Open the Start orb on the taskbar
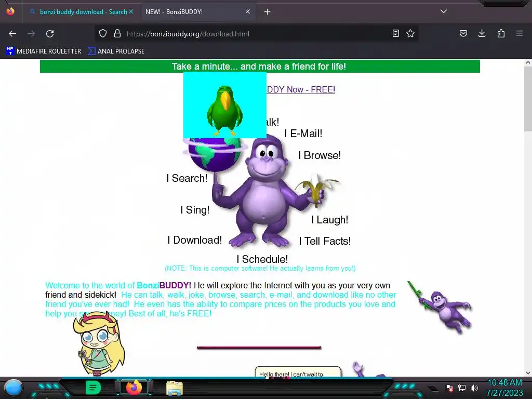 (13, 388)
